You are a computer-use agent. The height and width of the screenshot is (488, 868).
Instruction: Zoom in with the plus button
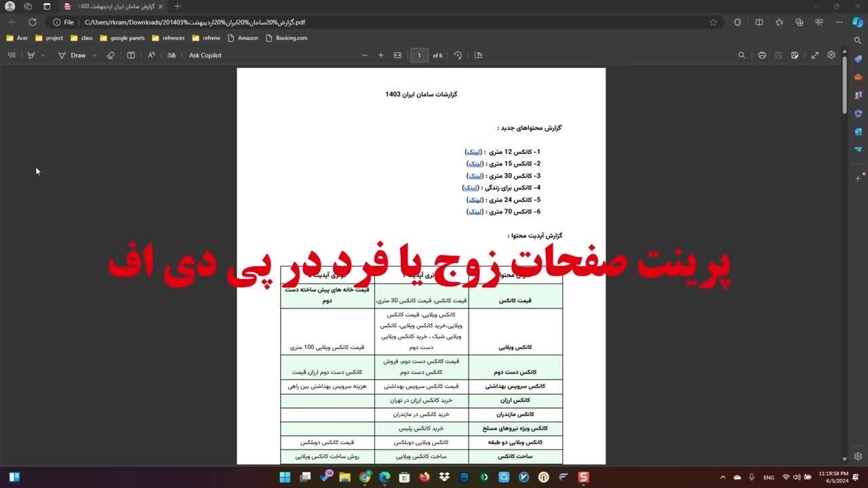coord(380,56)
